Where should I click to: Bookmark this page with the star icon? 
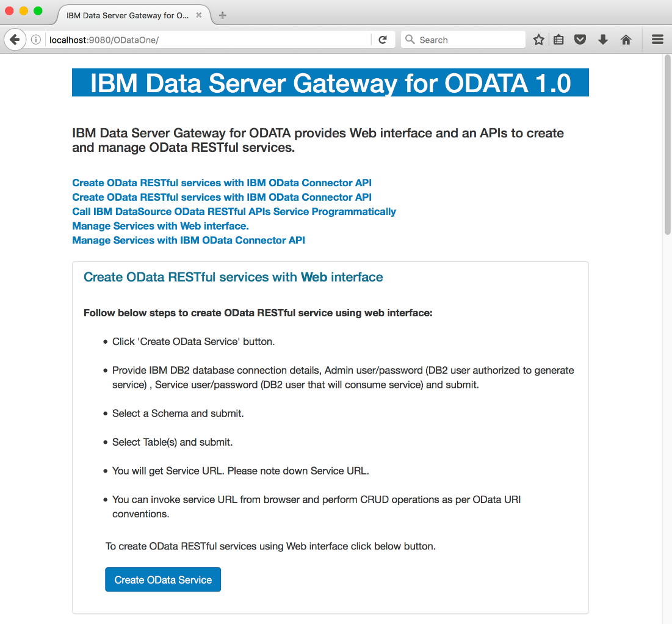(x=539, y=40)
